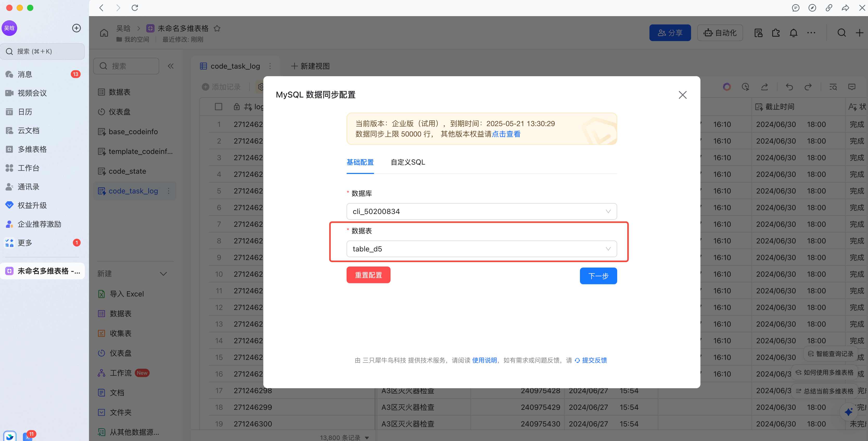Click 新建视图 to add a view
The width and height of the screenshot is (868, 441).
coord(310,66)
